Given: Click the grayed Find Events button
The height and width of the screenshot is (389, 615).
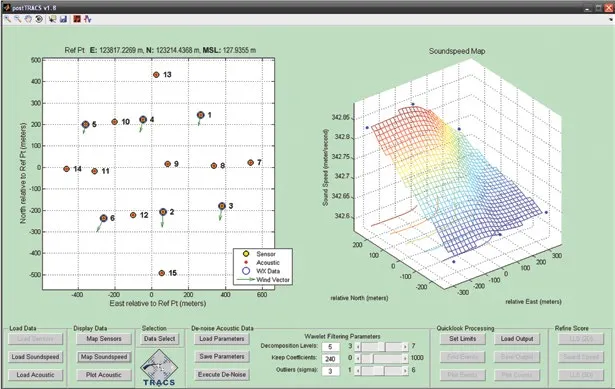Looking at the screenshot, I should 462,357.
